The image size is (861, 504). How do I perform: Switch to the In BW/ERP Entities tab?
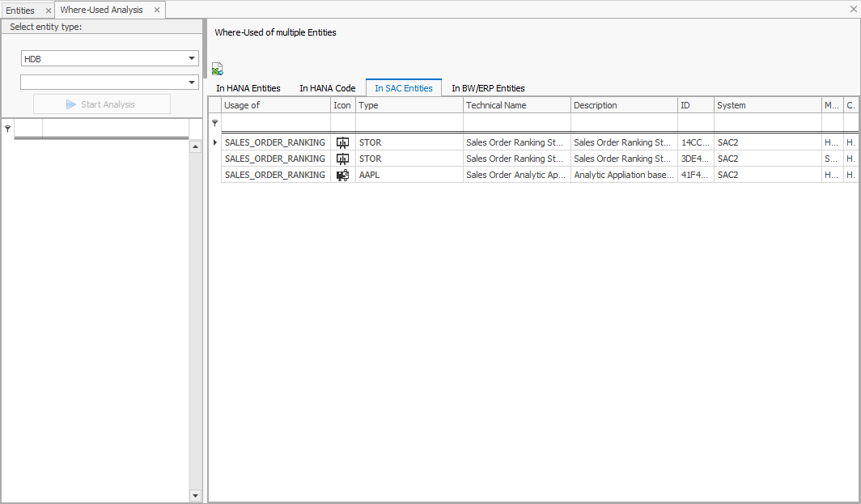coord(487,87)
